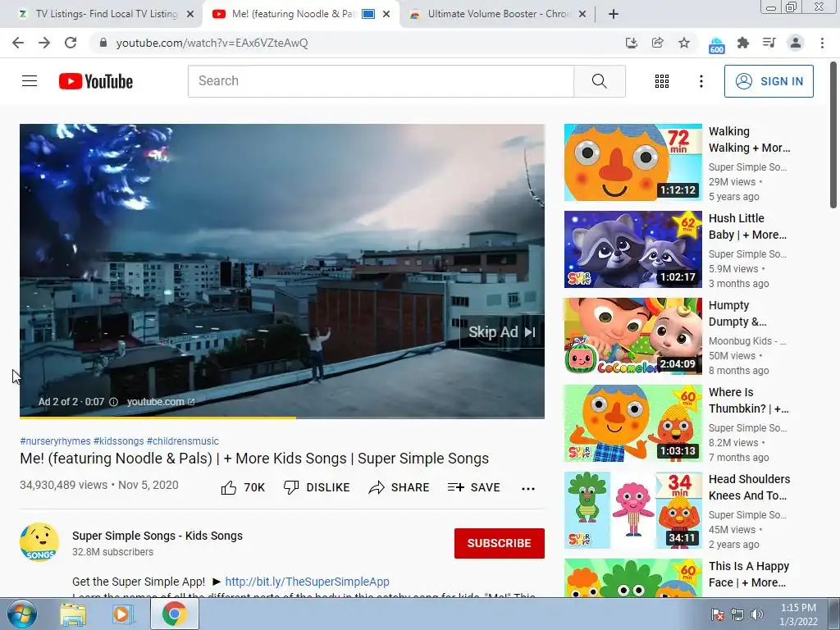Click 'Hush Little Baby | + More' title
The image size is (840, 630).
(x=747, y=226)
